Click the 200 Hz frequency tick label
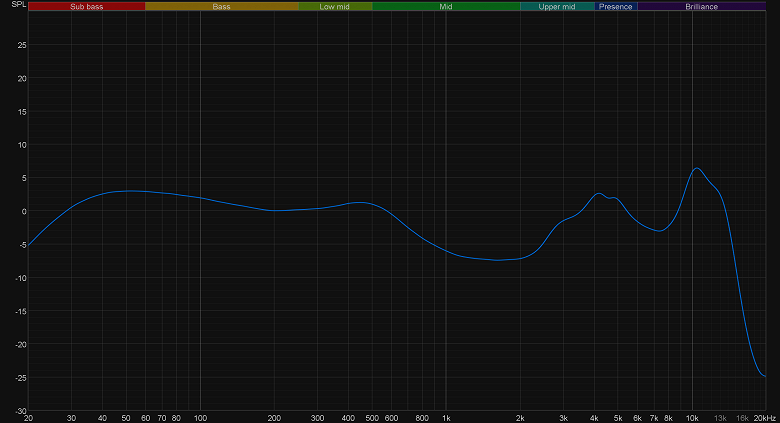This screenshot has width=780, height=423. click(x=274, y=418)
